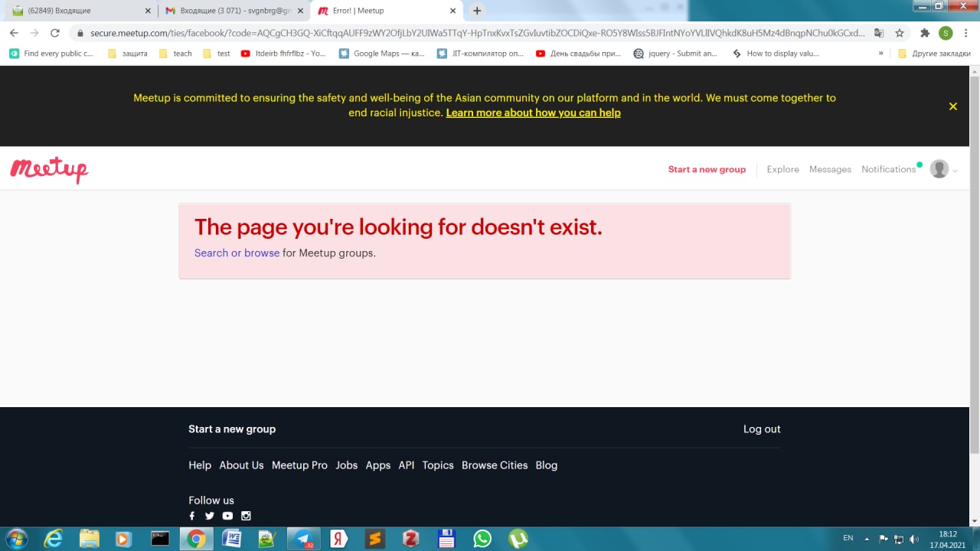Open the Browse Cities footer link

click(x=495, y=465)
